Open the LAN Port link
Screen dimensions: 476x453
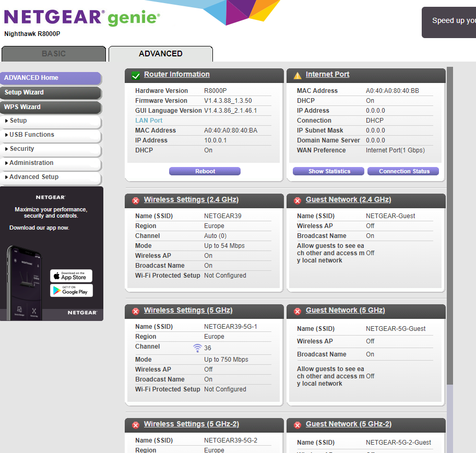click(149, 121)
